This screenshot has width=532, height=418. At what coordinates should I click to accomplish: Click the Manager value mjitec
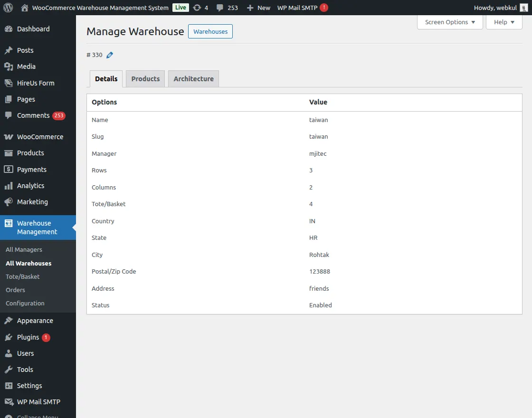coord(318,154)
